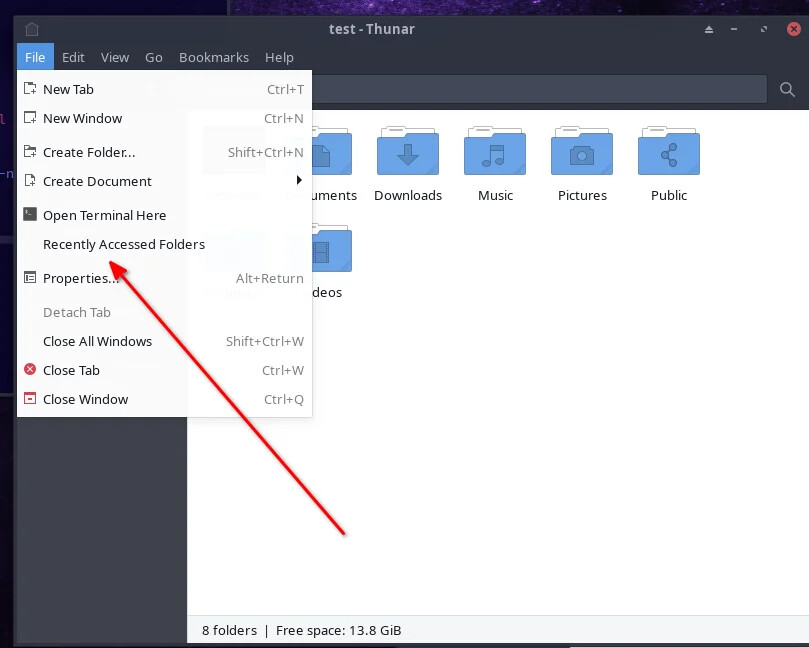Image resolution: width=809 pixels, height=648 pixels.
Task: Open the Downloads folder icon
Action: (x=408, y=152)
